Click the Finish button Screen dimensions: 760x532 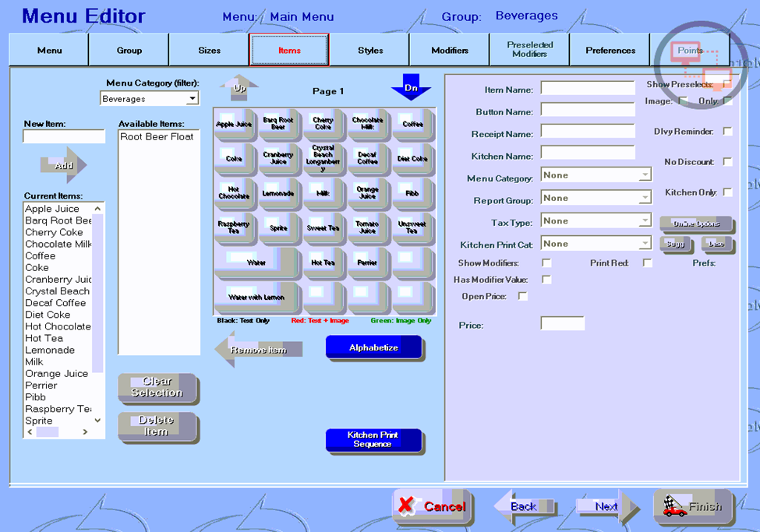pyautogui.click(x=693, y=507)
